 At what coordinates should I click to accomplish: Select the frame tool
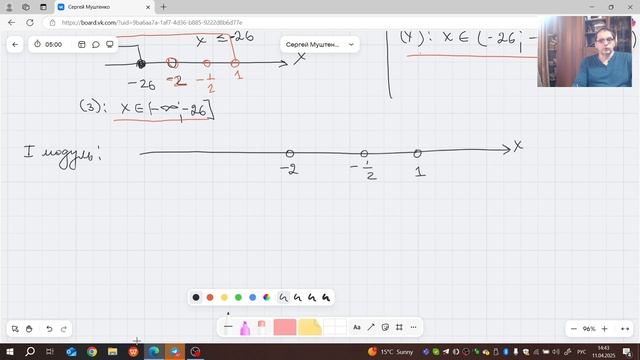coord(399,327)
